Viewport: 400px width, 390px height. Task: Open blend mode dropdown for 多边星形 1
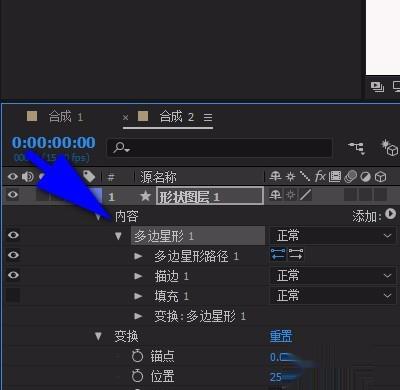(333, 236)
